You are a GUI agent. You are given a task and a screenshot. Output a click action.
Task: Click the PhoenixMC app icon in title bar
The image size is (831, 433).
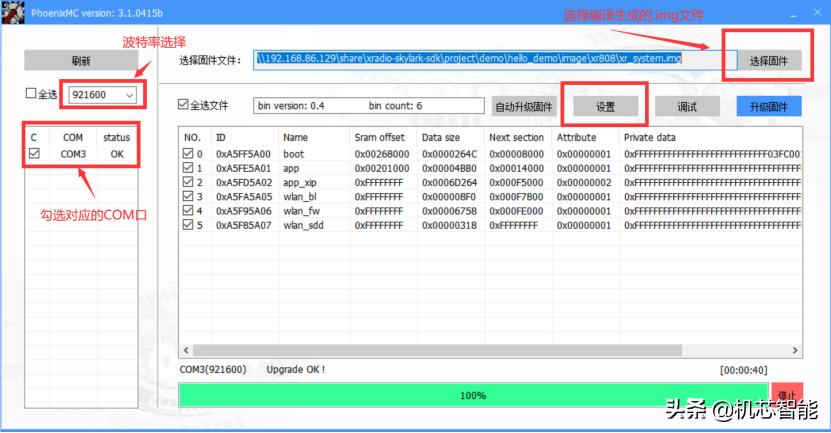tap(13, 13)
